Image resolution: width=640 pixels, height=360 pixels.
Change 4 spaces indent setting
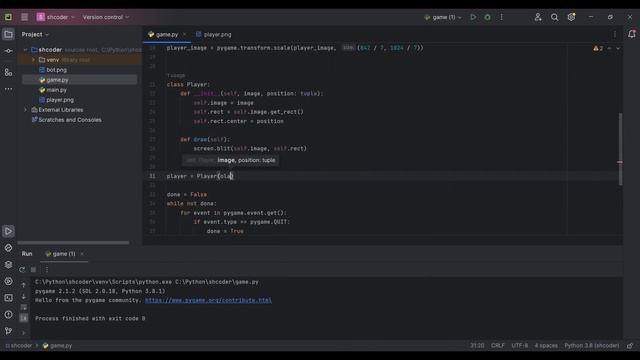point(546,346)
